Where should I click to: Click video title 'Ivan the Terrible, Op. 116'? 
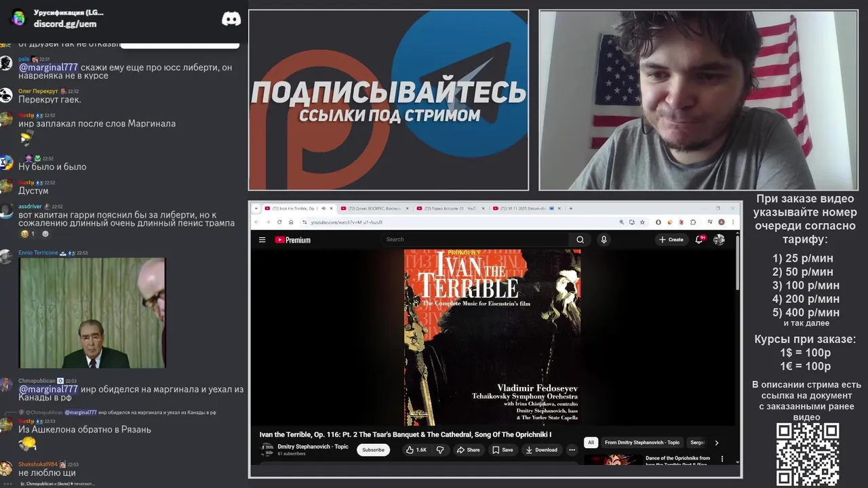[406, 434]
